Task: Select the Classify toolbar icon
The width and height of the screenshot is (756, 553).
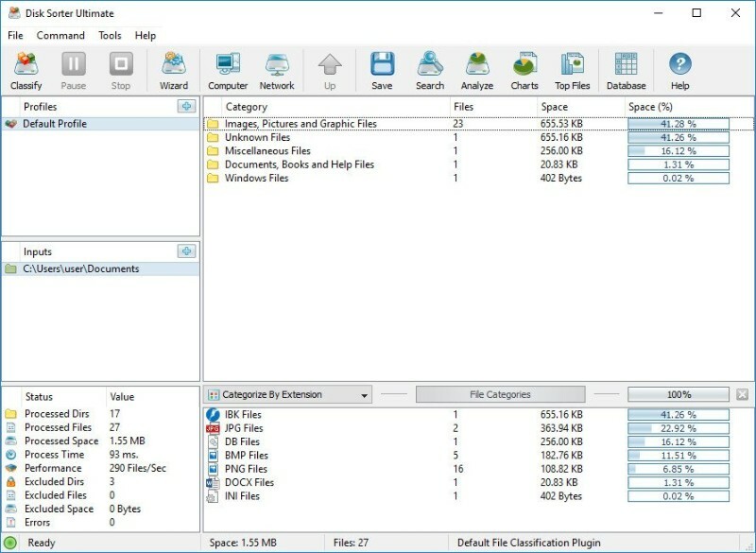Action: click(26, 69)
